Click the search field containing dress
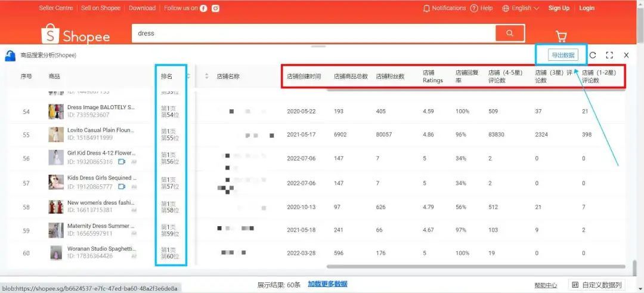The width and height of the screenshot is (644, 293). coord(313,33)
